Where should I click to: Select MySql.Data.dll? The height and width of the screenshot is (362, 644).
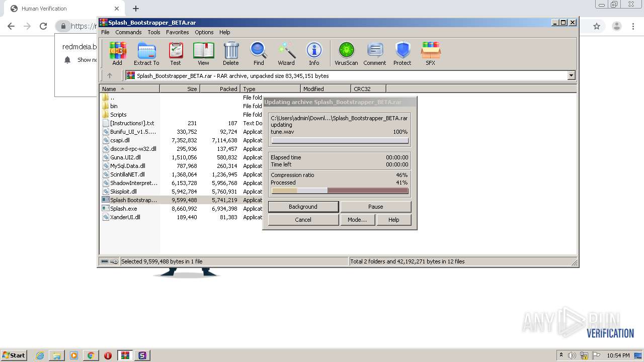tap(127, 166)
